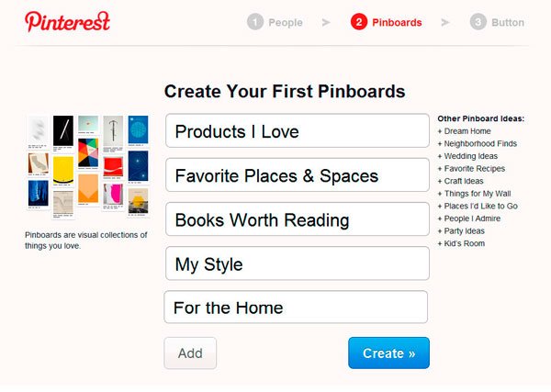This screenshot has width=551, height=392.
Task: Select step 3 Button circle icon
Action: (478, 22)
